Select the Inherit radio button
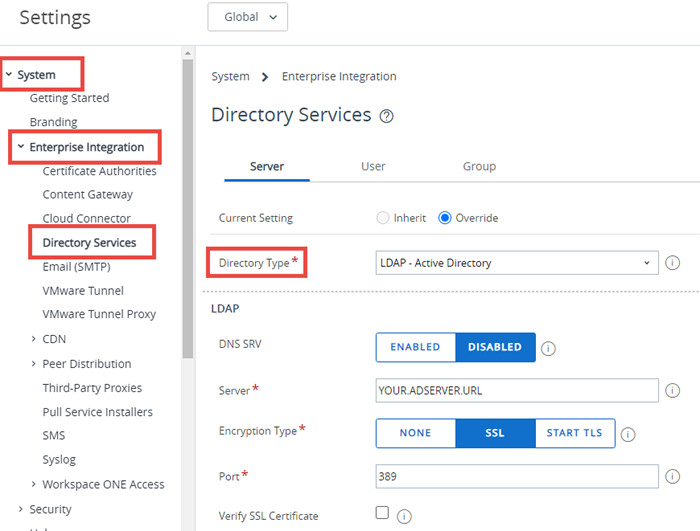Screen dimensions: 700x531 [383, 218]
